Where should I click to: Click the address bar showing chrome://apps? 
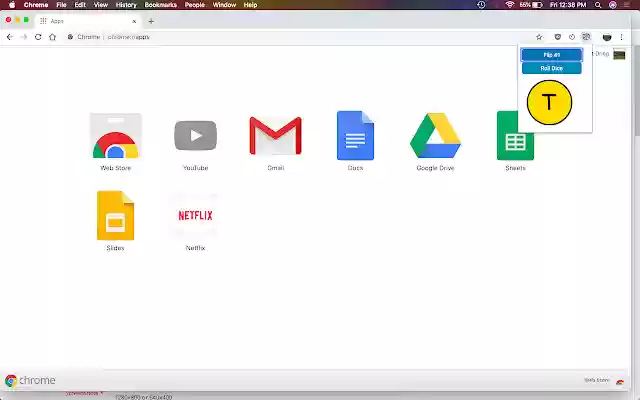click(x=298, y=37)
